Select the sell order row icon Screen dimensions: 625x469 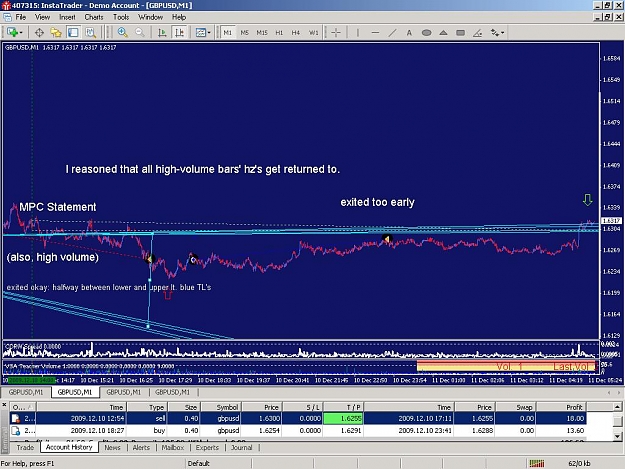16,418
